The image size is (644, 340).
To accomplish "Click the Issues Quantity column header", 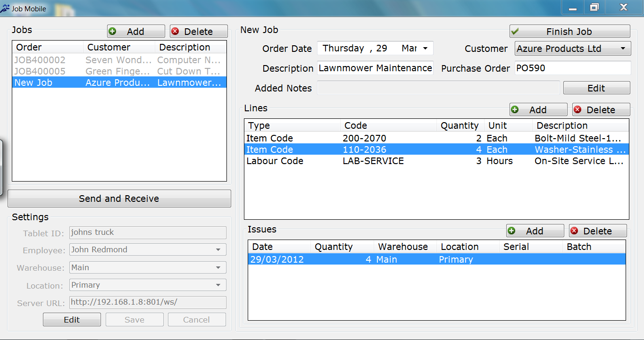I will pos(343,247).
